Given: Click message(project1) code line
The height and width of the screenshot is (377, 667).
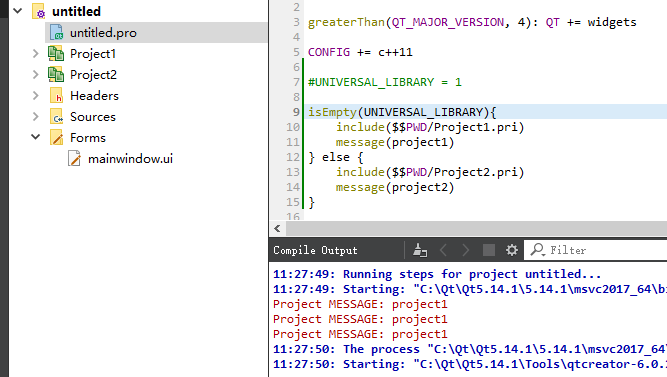Looking at the screenshot, I should pos(395,142).
